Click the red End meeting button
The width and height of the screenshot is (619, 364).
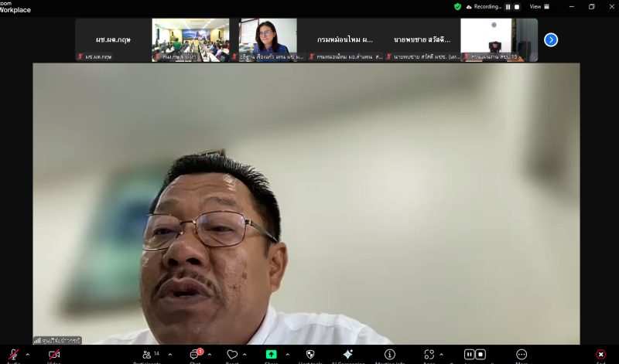pyautogui.click(x=600, y=355)
